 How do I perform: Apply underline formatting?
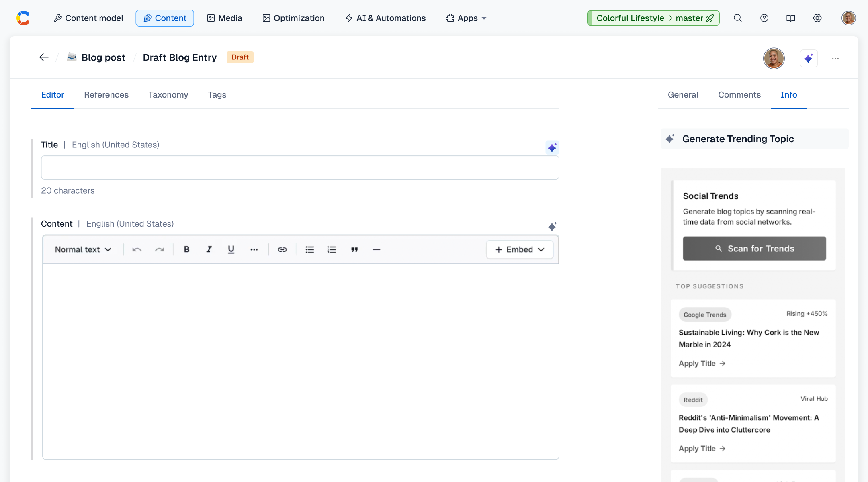231,249
